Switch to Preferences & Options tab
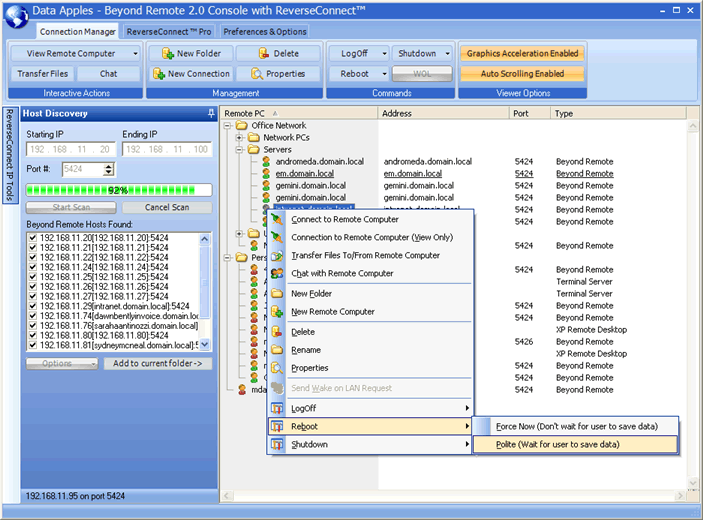Viewport: 703px width, 520px height. point(265,32)
